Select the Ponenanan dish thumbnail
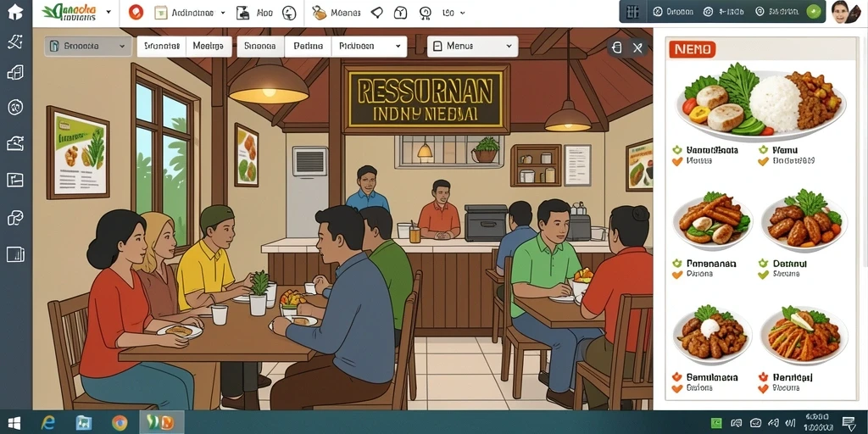The height and width of the screenshot is (434, 868). click(713, 220)
